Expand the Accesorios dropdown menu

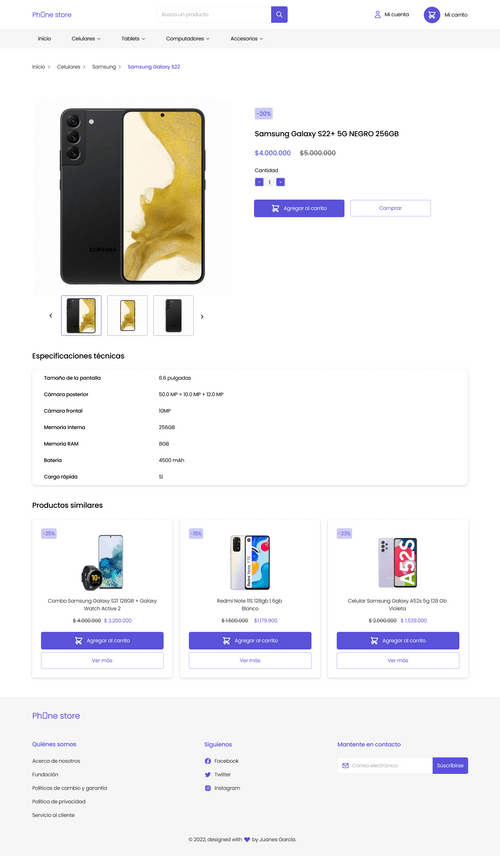247,39
